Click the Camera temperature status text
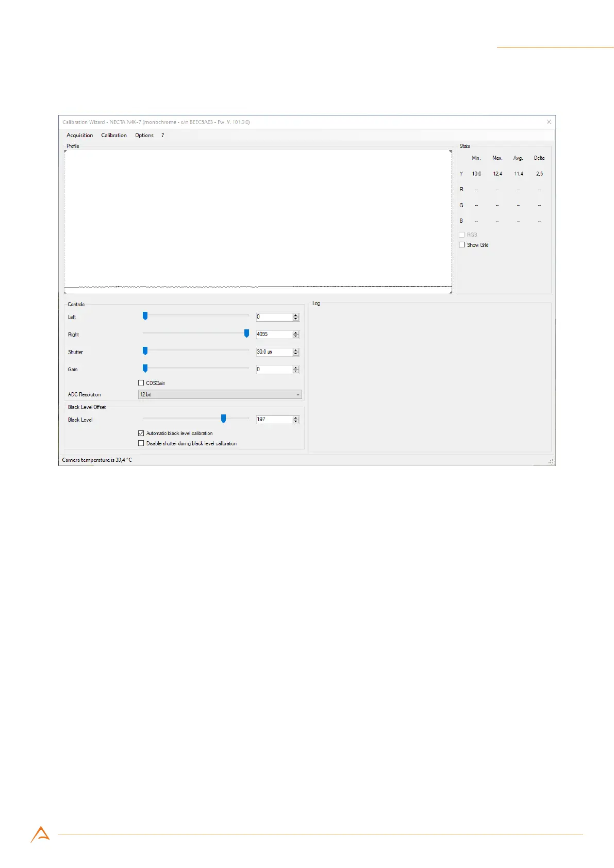Image resolution: width=614 pixels, height=868 pixels. [x=97, y=460]
